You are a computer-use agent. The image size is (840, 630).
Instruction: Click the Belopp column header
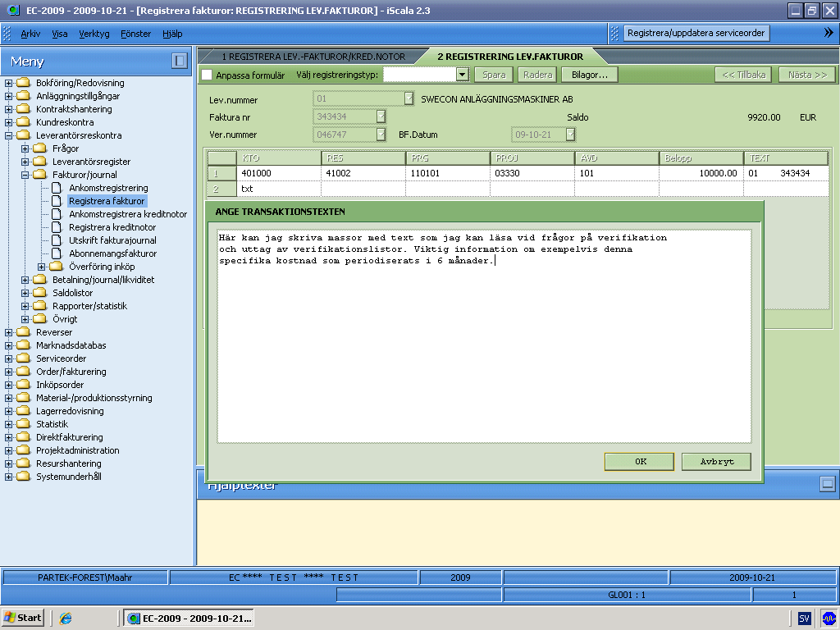tap(701, 158)
